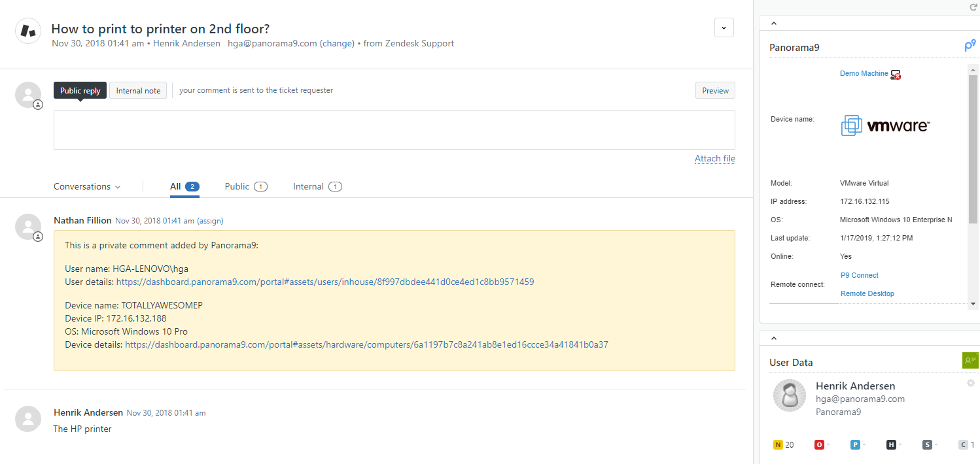Image resolution: width=980 pixels, height=464 pixels.
Task: Collapse the User Data app panel
Action: pos(774,338)
